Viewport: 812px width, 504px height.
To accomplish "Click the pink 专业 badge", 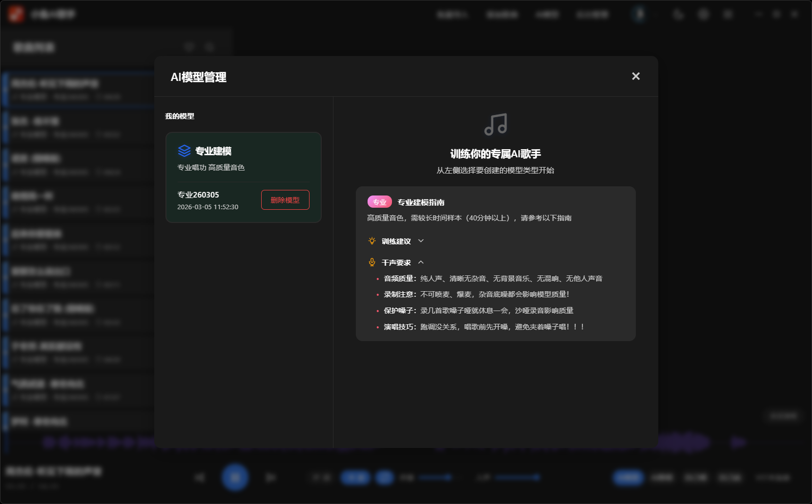I will (x=379, y=202).
